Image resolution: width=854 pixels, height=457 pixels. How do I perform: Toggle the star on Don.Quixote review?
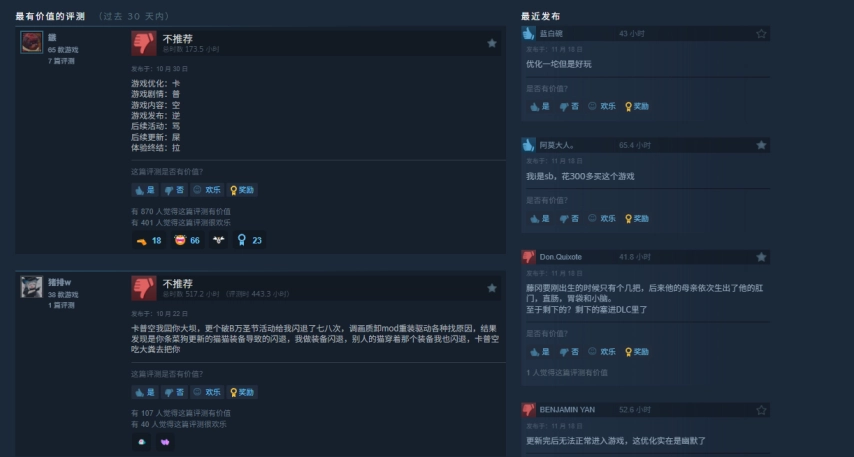(x=761, y=257)
